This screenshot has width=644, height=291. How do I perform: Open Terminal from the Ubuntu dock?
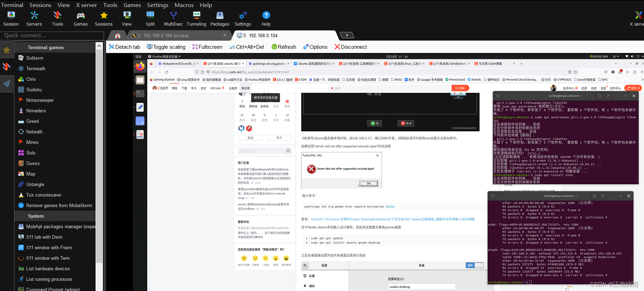click(140, 93)
